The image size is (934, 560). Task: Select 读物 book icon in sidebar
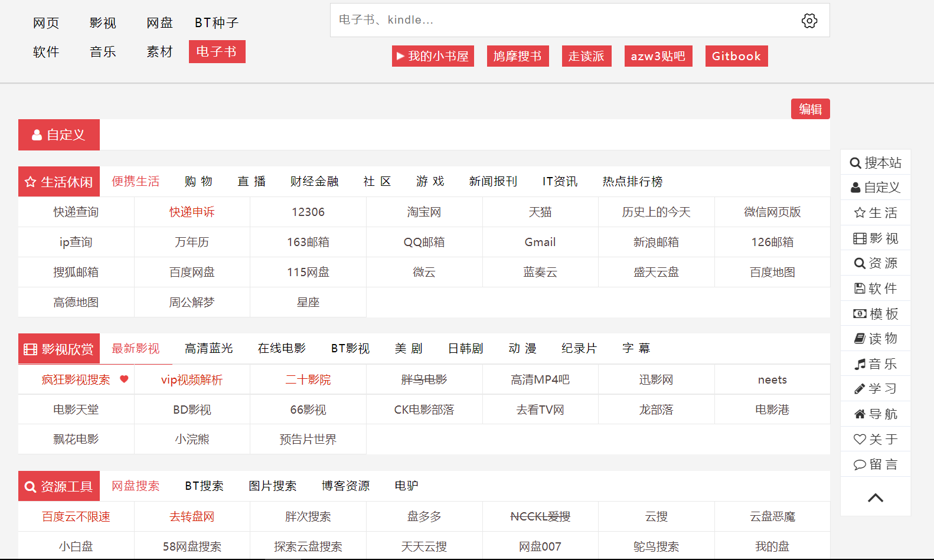coord(860,339)
